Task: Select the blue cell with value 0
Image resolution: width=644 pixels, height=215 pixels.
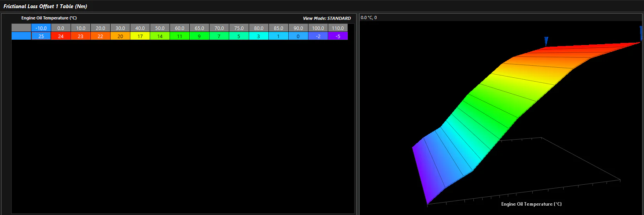Action: click(x=298, y=36)
